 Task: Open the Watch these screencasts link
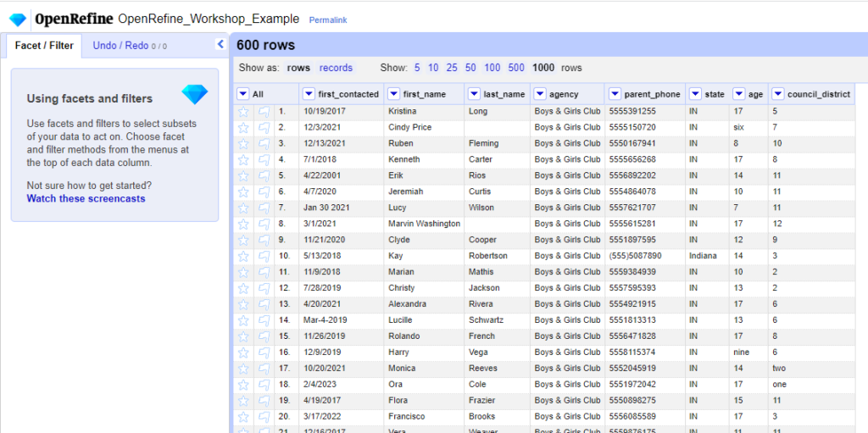coord(86,199)
